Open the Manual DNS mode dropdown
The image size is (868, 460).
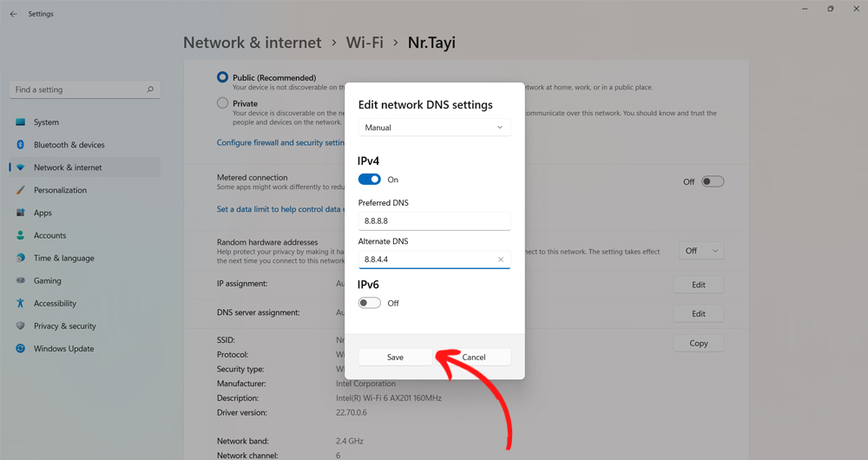click(x=434, y=128)
